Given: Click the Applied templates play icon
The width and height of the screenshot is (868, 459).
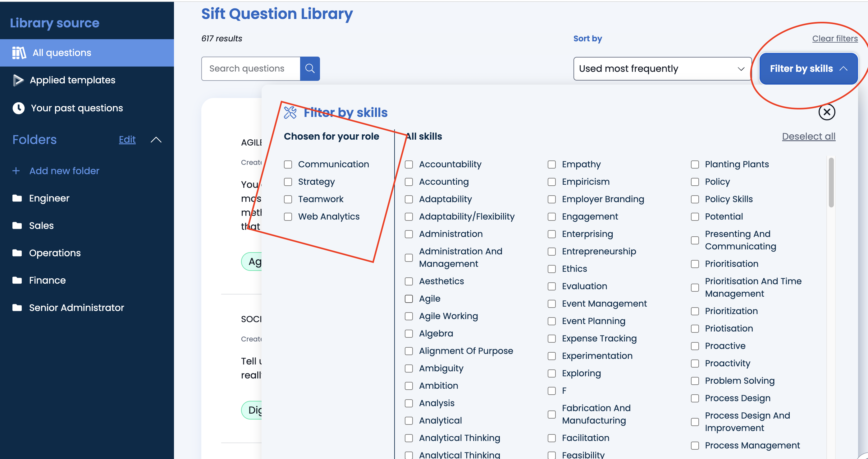Looking at the screenshot, I should pos(18,80).
